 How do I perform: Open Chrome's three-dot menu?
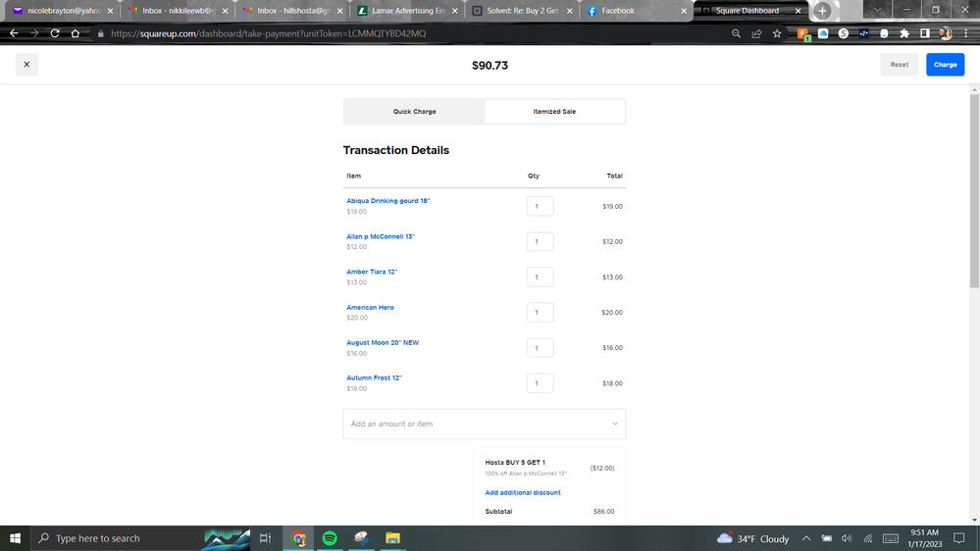(x=965, y=33)
